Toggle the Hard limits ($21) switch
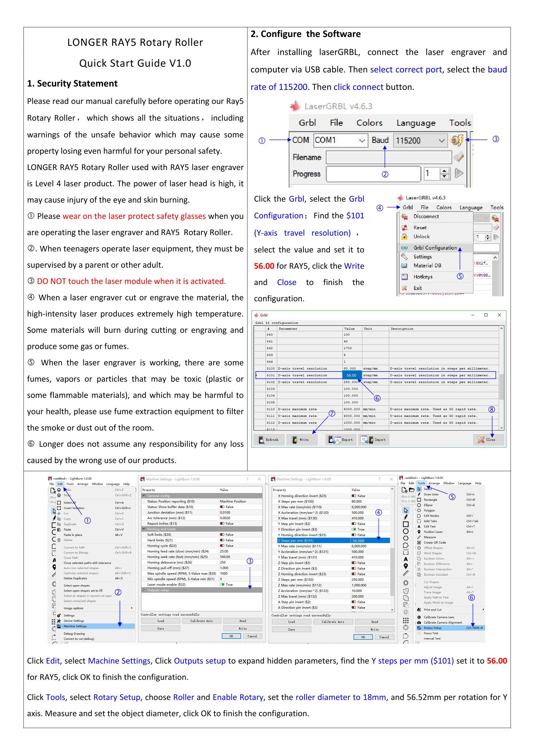This screenshot has height=756, width=534. [222, 540]
